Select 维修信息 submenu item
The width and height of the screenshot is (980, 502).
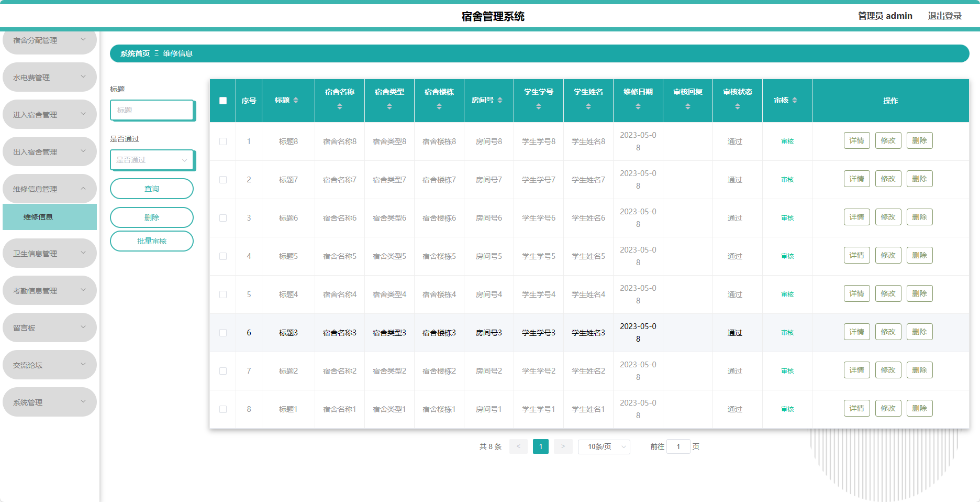coord(50,217)
